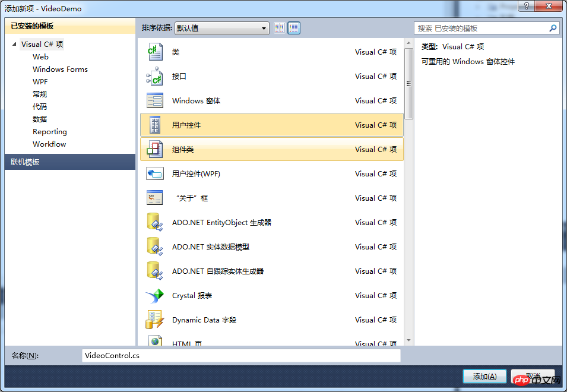Click the "Dynamic Data 字段" template name
Viewport: 567px width, 392px height.
click(204, 320)
